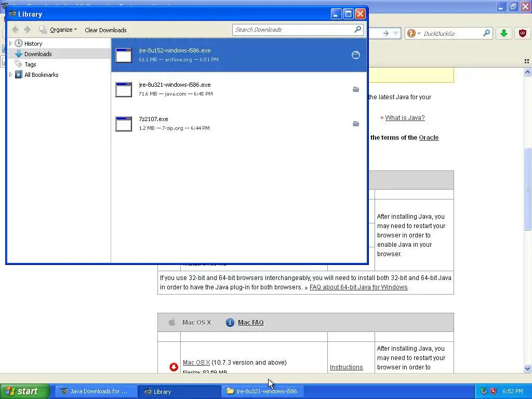Image resolution: width=532 pixels, height=399 pixels.
Task: Click the Tags icon in sidebar
Action: click(19, 64)
